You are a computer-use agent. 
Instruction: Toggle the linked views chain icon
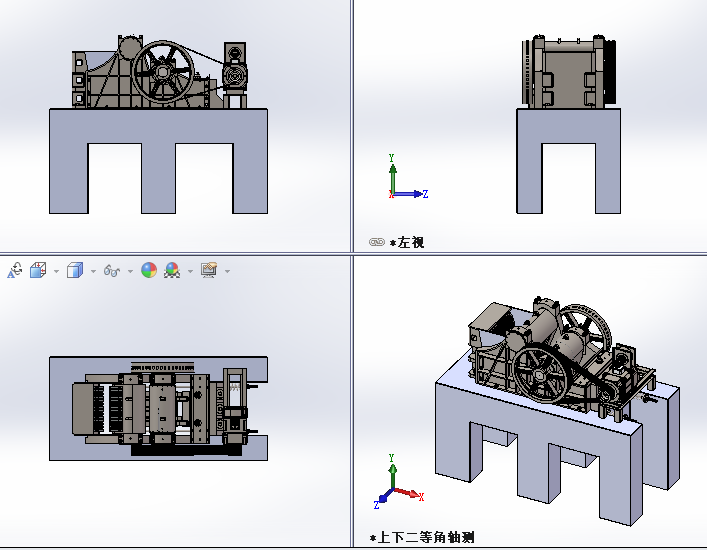click(x=377, y=242)
